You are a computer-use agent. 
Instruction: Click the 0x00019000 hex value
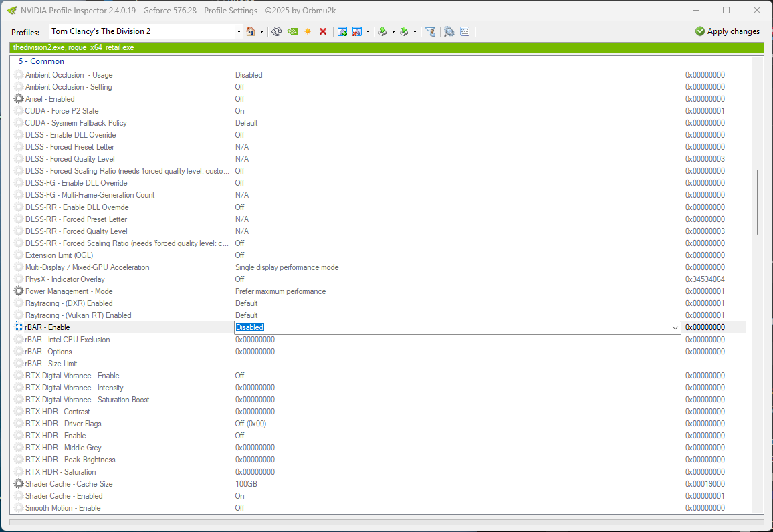coord(705,484)
